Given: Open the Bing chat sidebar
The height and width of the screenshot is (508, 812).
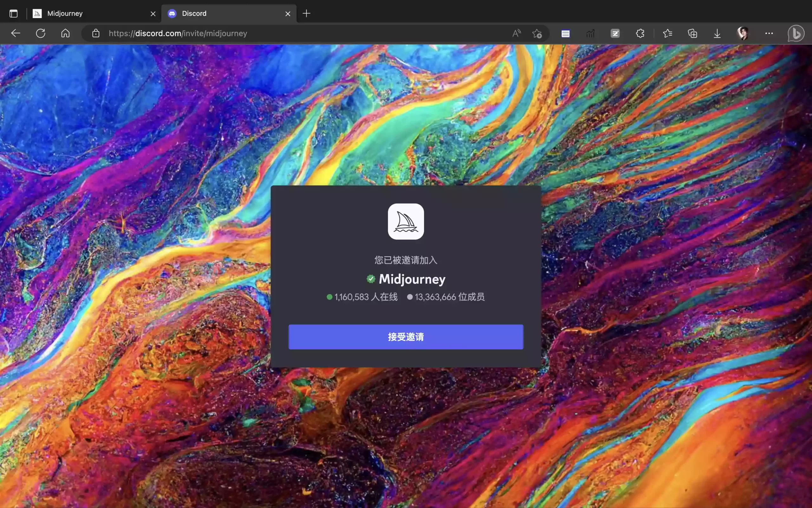Looking at the screenshot, I should click(796, 33).
